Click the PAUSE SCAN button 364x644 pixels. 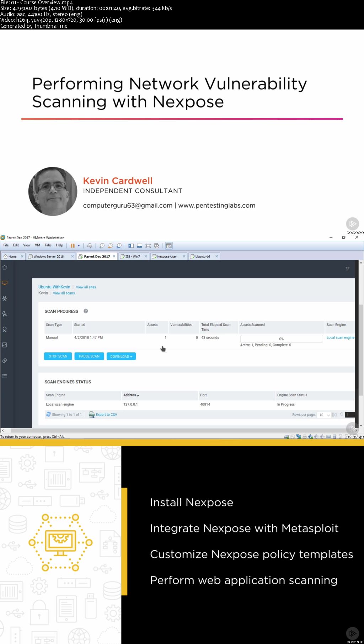[x=89, y=356]
